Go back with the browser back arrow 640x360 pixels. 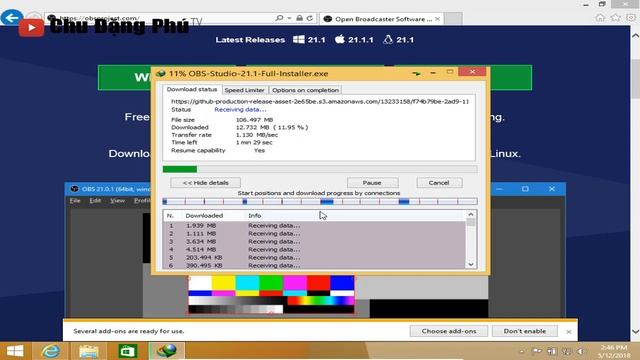pos(11,18)
